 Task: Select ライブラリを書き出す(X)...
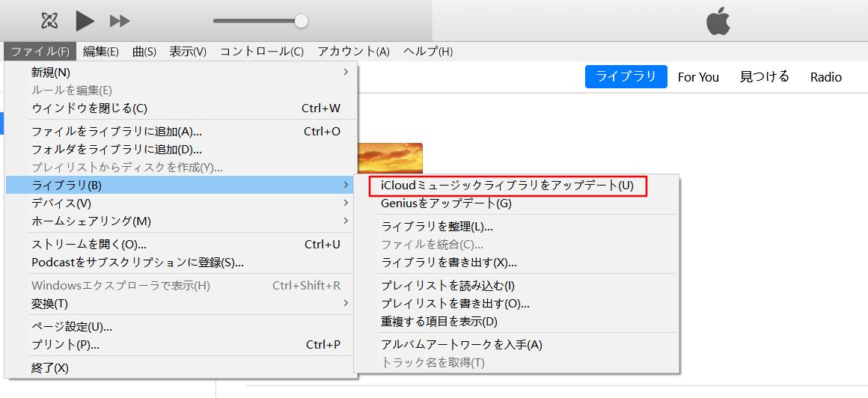click(x=516, y=262)
